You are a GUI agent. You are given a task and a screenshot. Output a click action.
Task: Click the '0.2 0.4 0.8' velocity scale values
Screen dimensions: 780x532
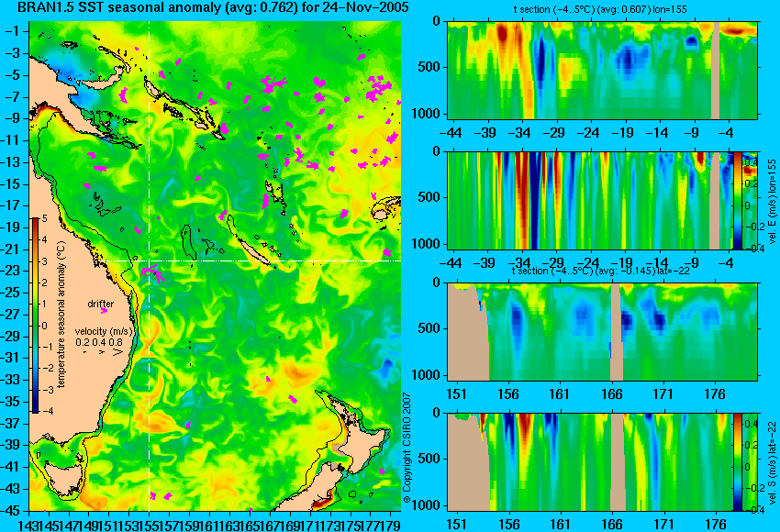[98, 342]
